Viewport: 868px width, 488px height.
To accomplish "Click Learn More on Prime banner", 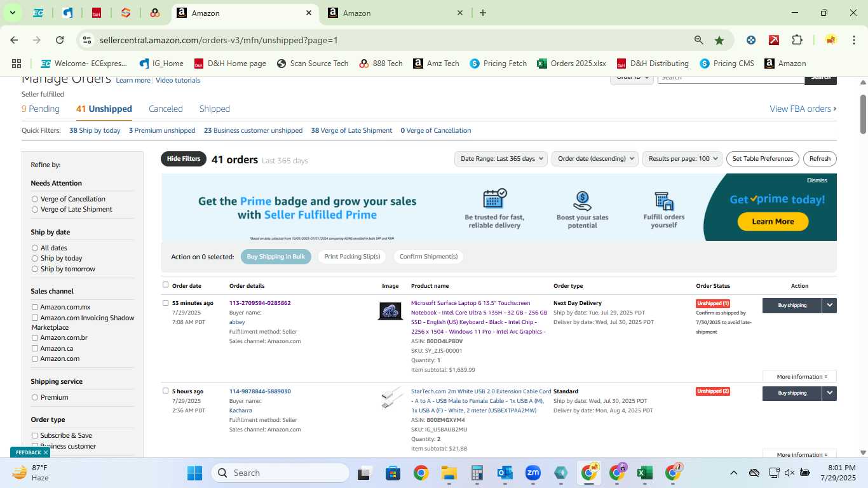I will (773, 221).
